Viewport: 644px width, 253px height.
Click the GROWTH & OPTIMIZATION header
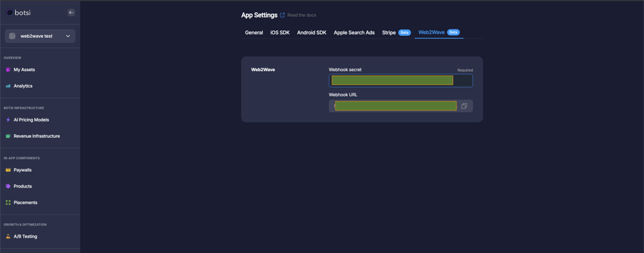(x=25, y=225)
